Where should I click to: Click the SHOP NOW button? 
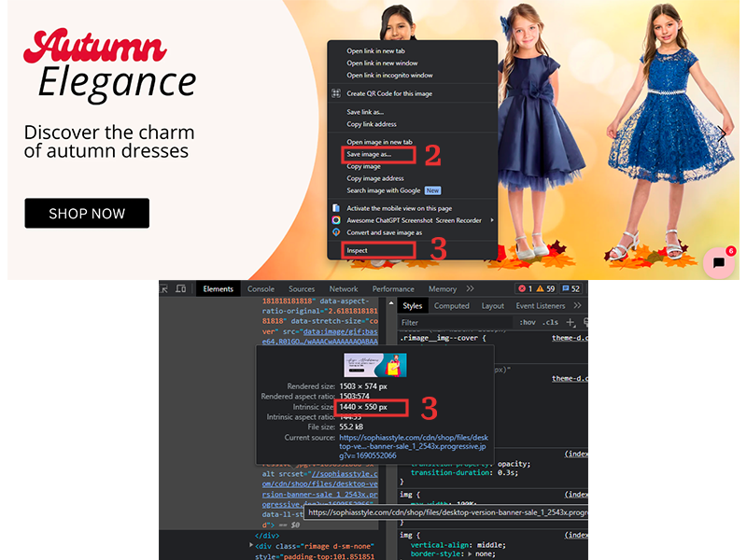(x=87, y=213)
